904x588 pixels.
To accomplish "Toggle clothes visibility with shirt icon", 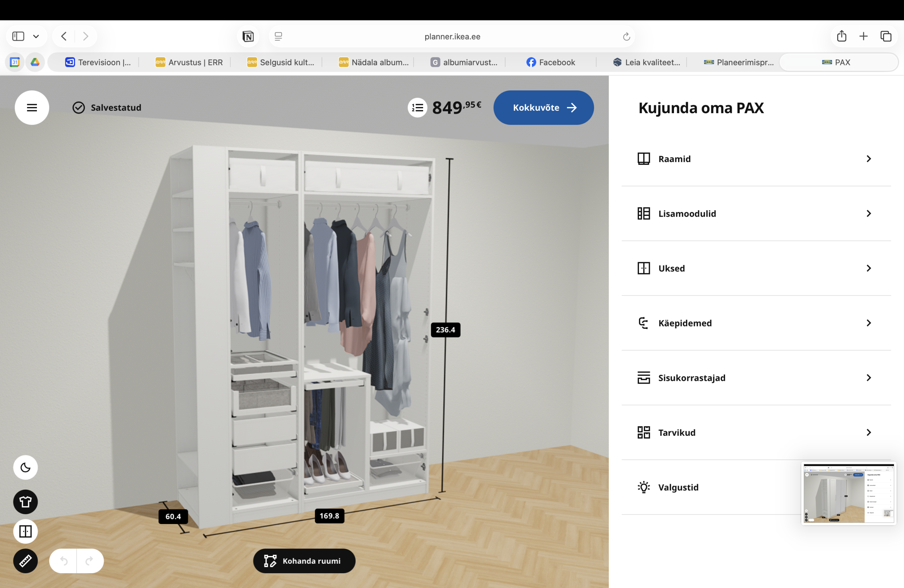I will point(25,502).
